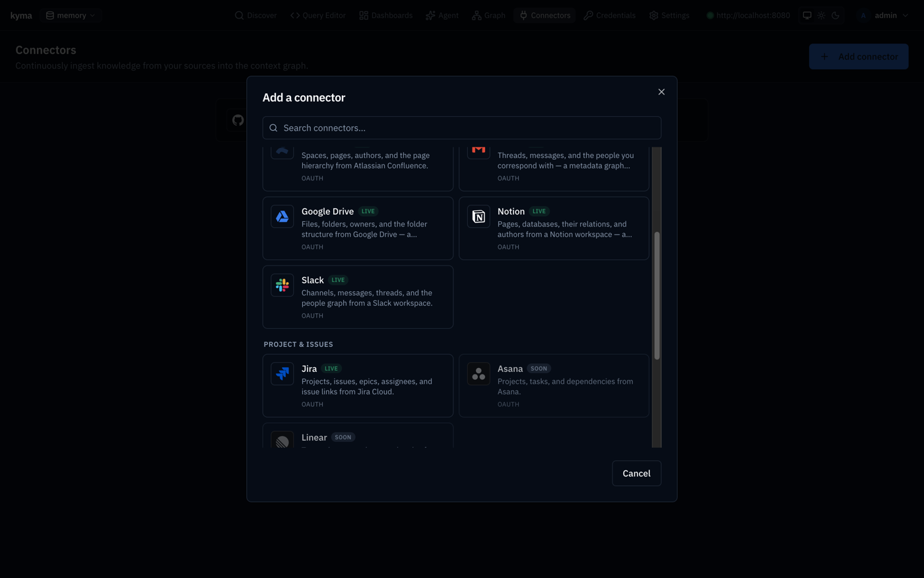Click the "Threads, messages, and the people" description
The image size is (924, 578).
click(x=566, y=161)
